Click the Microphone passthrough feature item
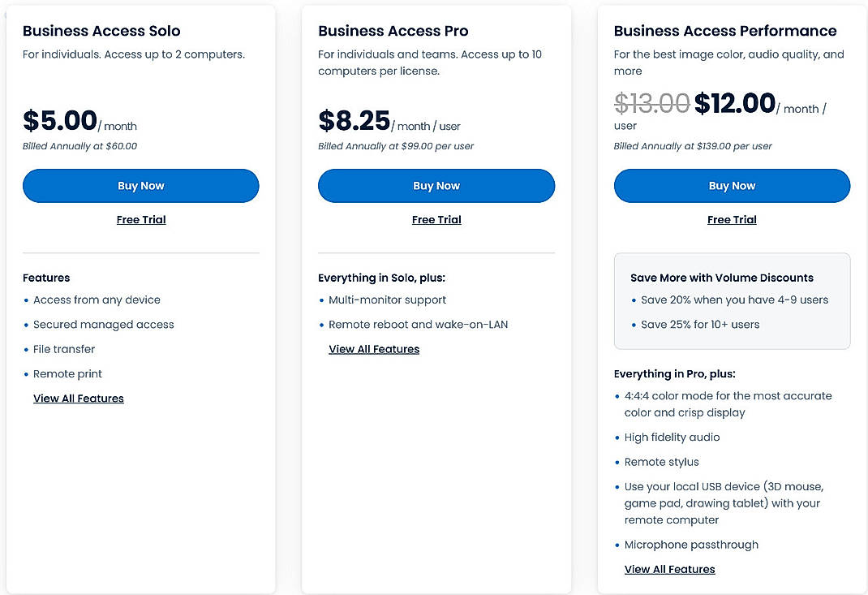This screenshot has height=595, width=868. [691, 545]
